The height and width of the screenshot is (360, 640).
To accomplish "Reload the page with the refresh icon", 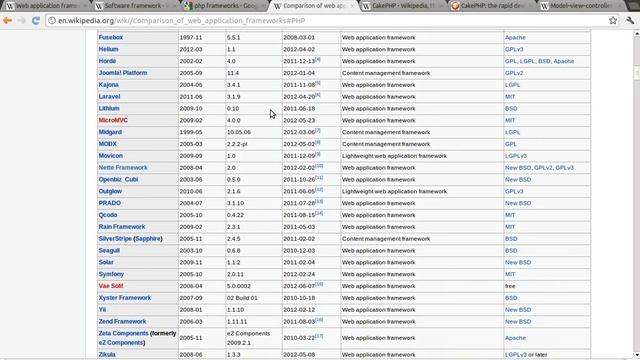I will click(x=36, y=20).
